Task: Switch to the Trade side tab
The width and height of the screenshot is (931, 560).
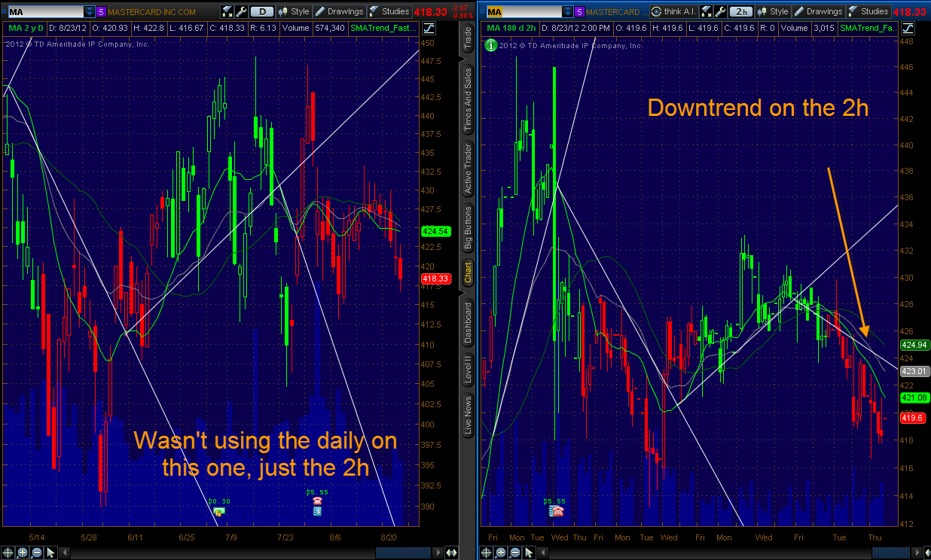Action: [468, 38]
